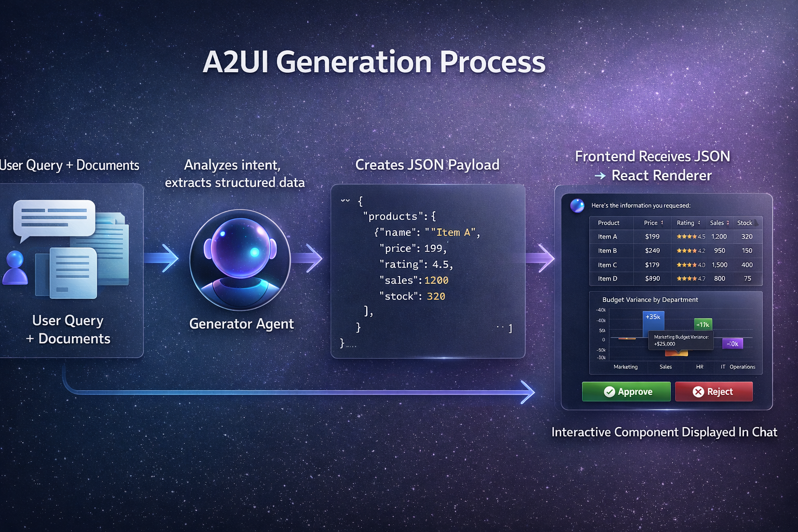
Task: Click the front document page icon
Action: click(73, 273)
